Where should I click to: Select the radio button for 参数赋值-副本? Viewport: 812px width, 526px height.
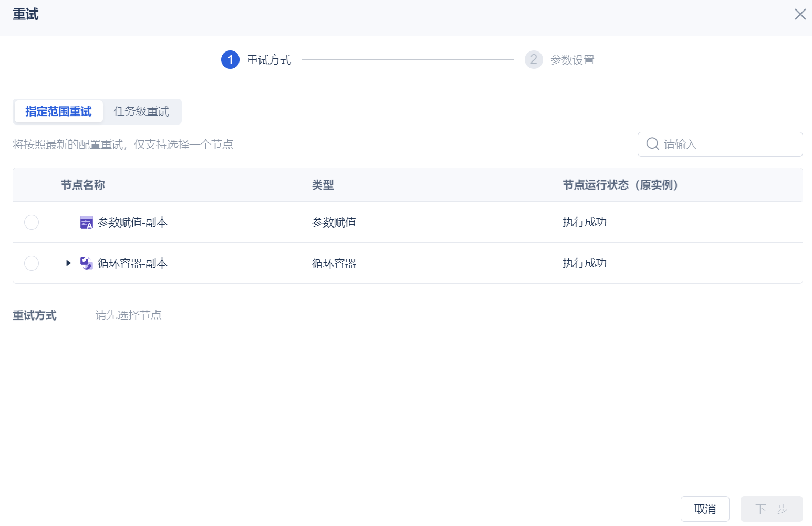(x=32, y=222)
